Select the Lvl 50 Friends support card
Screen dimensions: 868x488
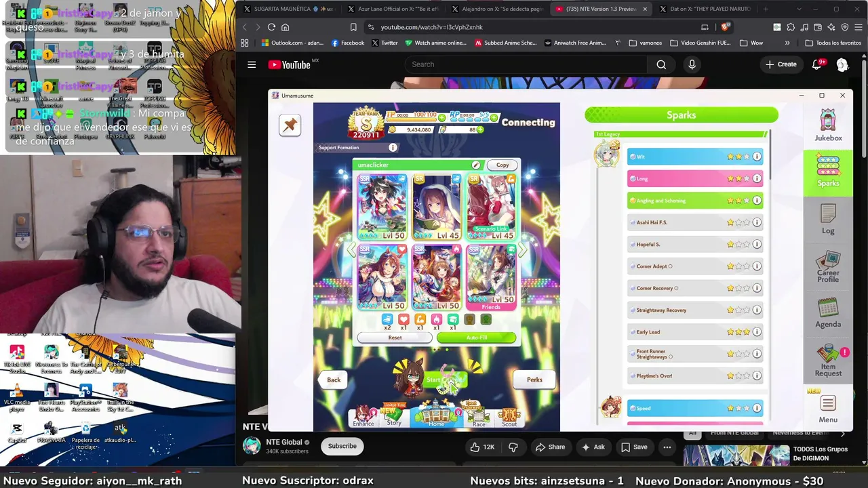[x=491, y=277]
